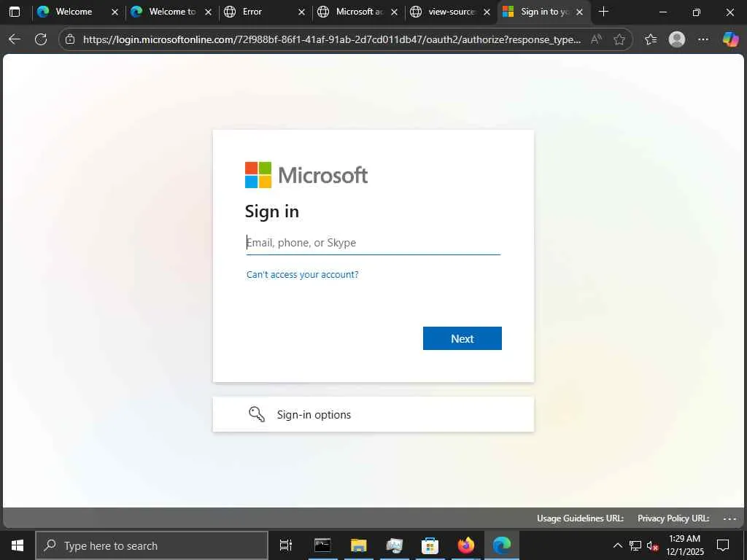Screen dimensions: 747x560
Task: Close the Microsoft account tab
Action: [395, 12]
